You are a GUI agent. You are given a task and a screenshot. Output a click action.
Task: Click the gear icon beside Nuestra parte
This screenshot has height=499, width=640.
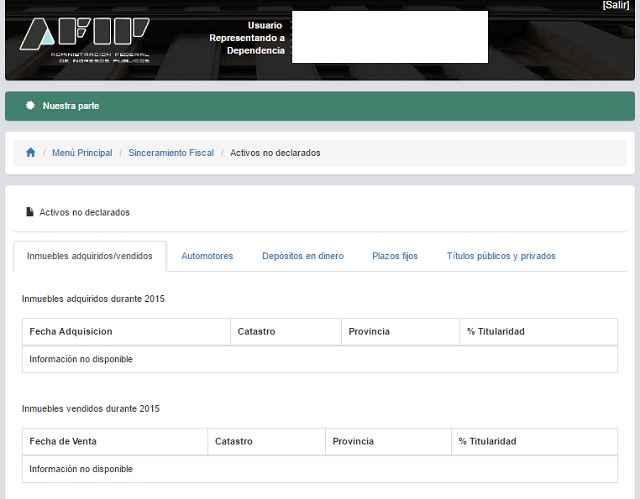31,106
